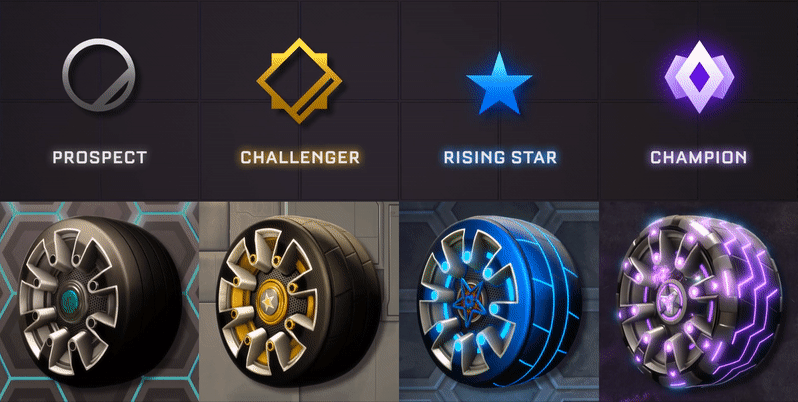Open the Prospect wheel reward thumbnail
798x402 pixels.
100,301
